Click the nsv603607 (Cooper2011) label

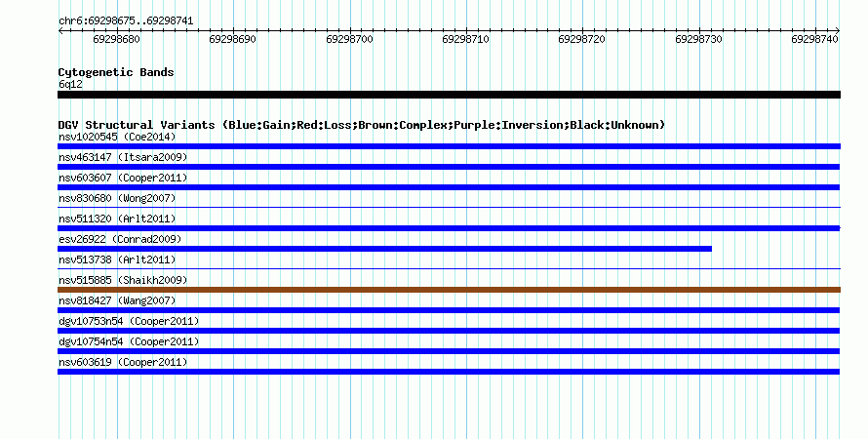click(123, 178)
